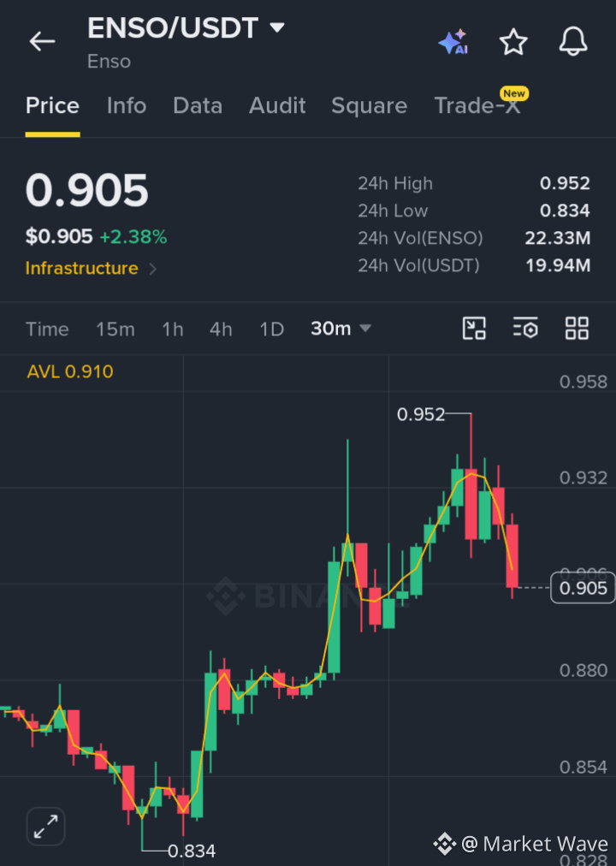
Task: Go back with the left arrow icon
Action: 42,41
